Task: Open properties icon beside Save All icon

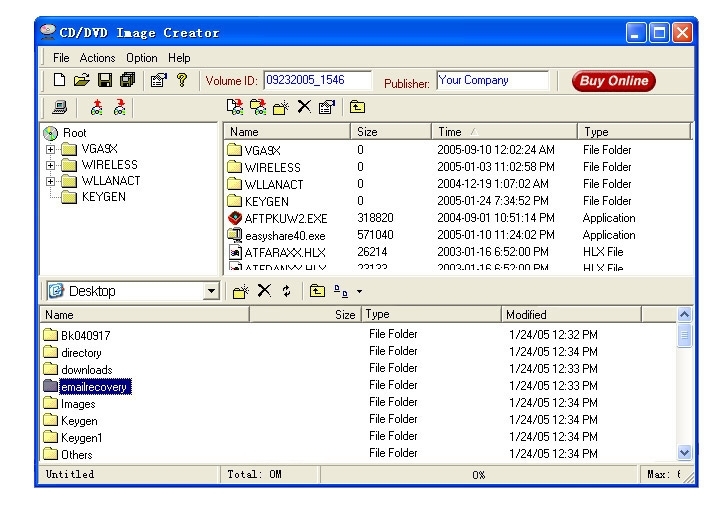Action: click(x=159, y=80)
